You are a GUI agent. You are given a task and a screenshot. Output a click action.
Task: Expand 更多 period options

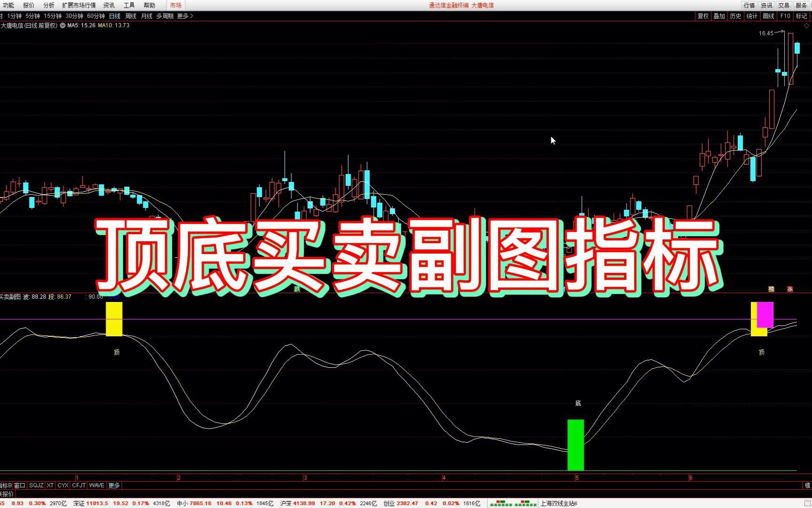click(x=185, y=16)
